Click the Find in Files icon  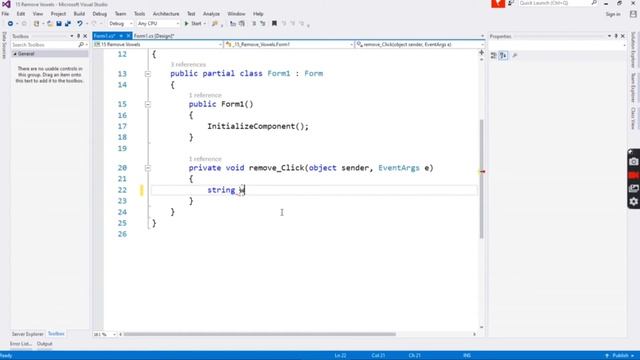pos(215,24)
